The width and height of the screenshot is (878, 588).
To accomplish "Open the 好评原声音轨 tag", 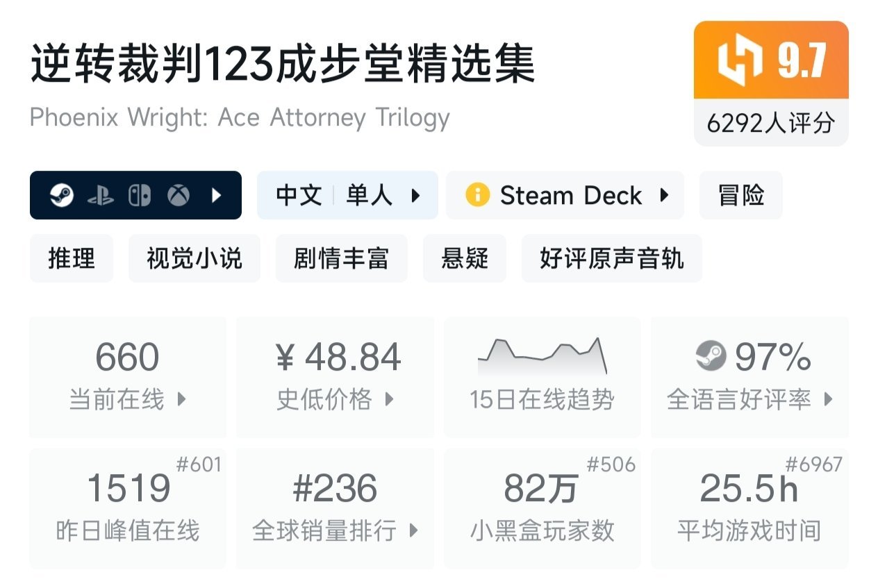I will [611, 258].
